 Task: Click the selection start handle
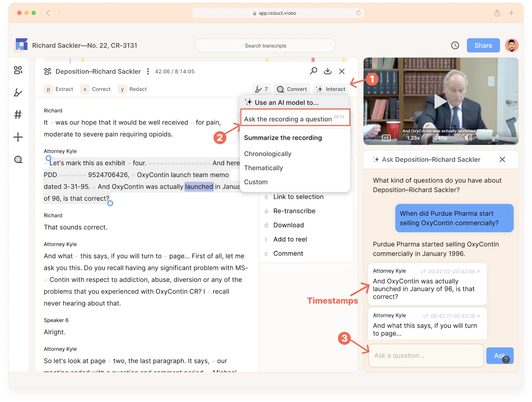(x=49, y=158)
